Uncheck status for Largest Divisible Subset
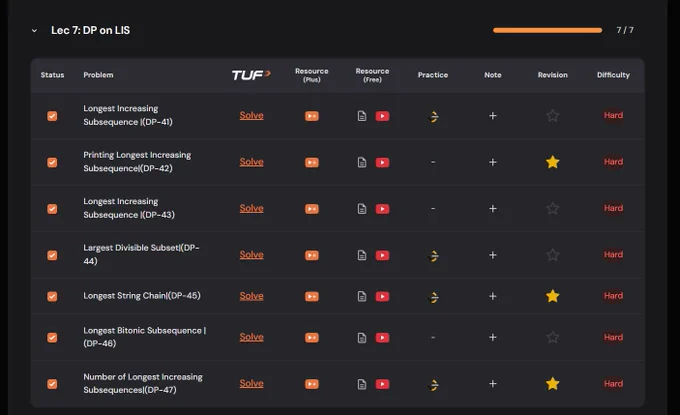The height and width of the screenshot is (415, 680). tap(52, 255)
